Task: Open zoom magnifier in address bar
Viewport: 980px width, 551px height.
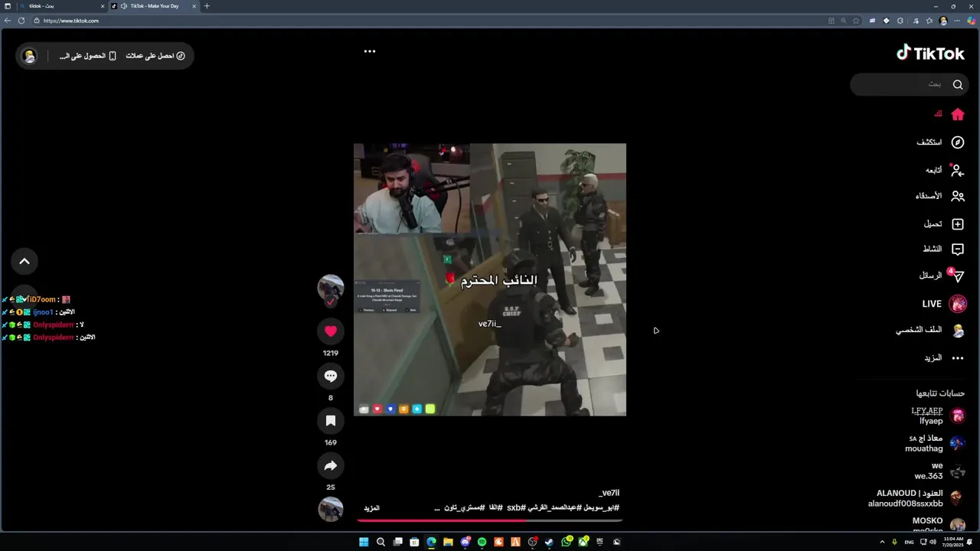Action: [844, 21]
